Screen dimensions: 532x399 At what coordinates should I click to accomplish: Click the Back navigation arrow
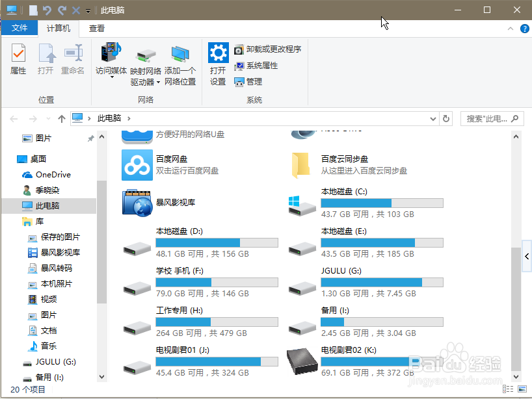[14, 119]
